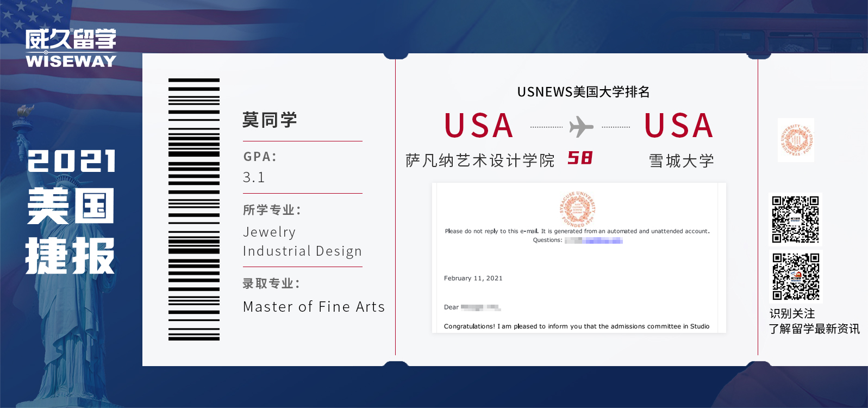Click the 'GPA:' label
The height and width of the screenshot is (408, 868).
[x=260, y=157]
